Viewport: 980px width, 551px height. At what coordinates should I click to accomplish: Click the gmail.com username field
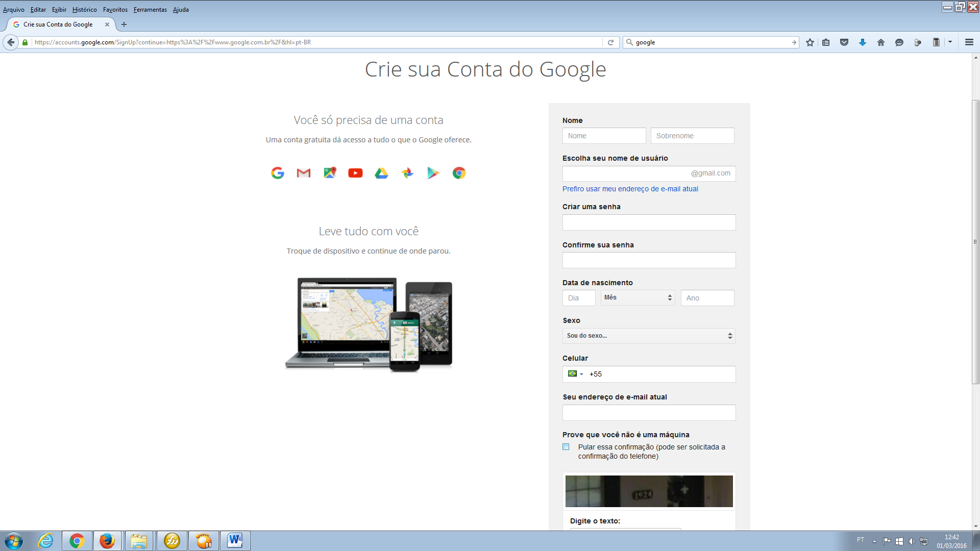point(649,173)
